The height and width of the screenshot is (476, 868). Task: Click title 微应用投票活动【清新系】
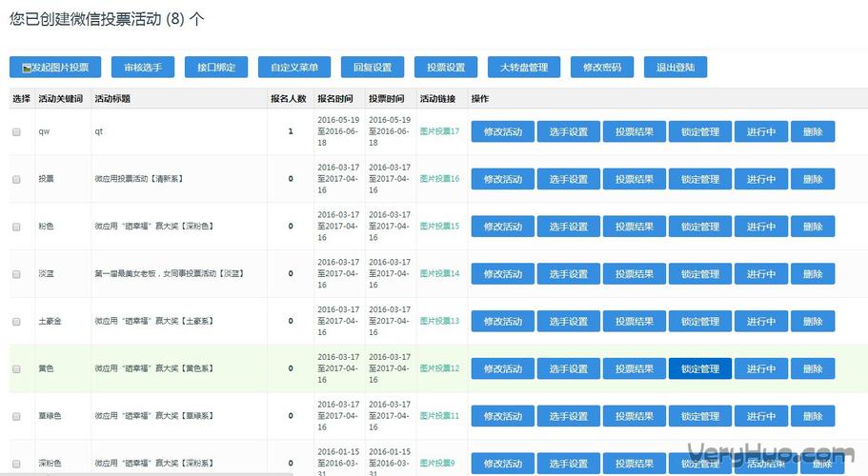(x=139, y=179)
